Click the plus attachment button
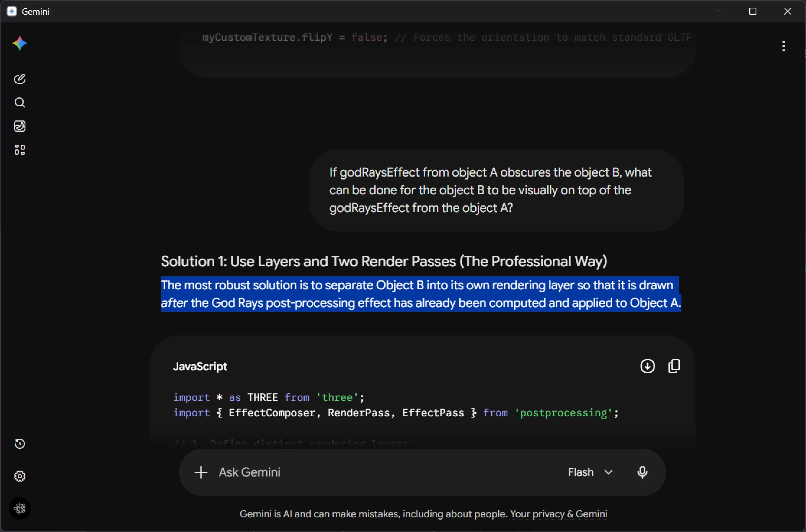The image size is (806, 532). (201, 472)
